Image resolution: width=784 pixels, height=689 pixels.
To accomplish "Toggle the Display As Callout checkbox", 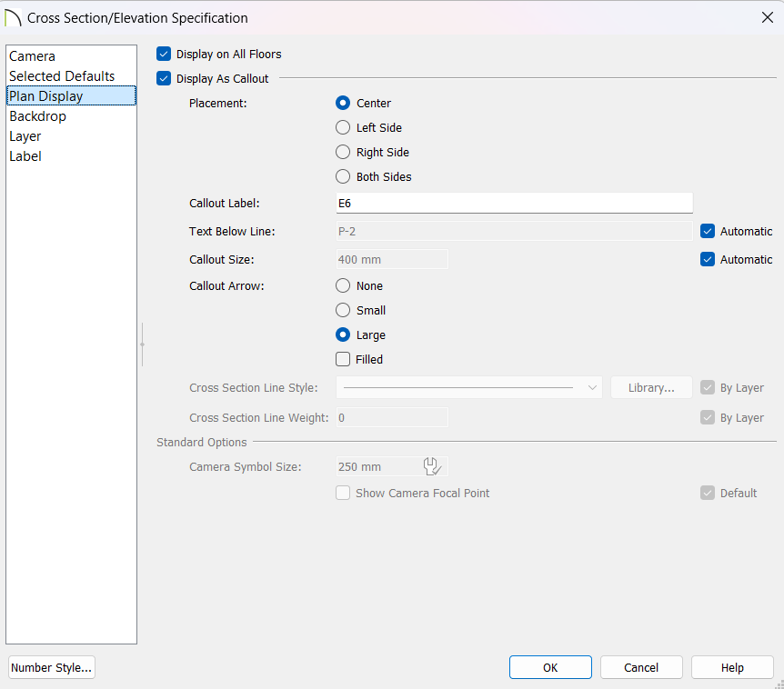I will coord(164,78).
